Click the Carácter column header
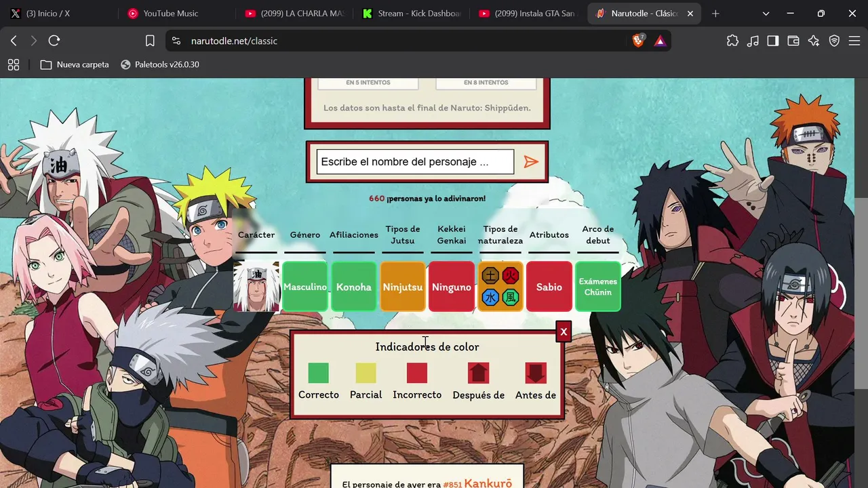The height and width of the screenshot is (488, 868). pos(256,235)
